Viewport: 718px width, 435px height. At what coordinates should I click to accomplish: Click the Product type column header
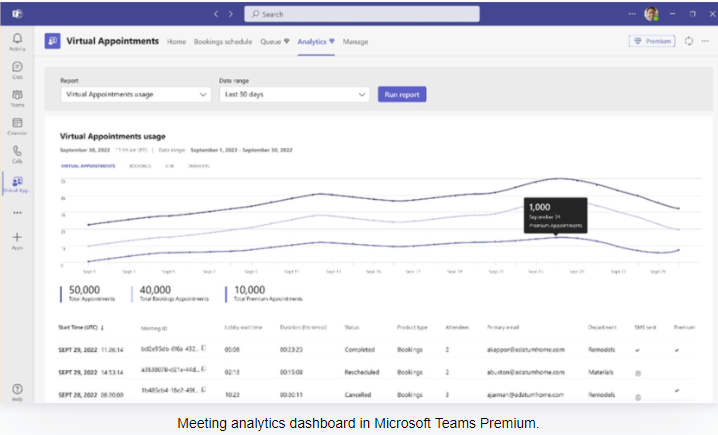tap(412, 327)
